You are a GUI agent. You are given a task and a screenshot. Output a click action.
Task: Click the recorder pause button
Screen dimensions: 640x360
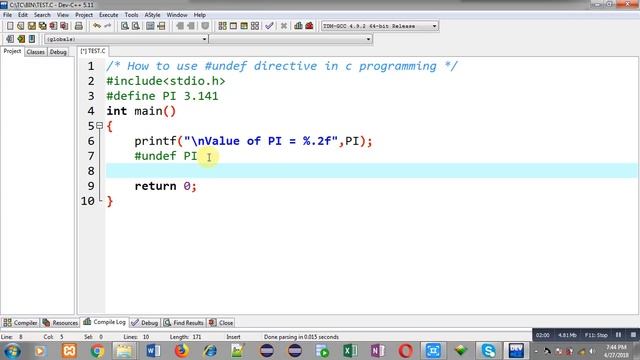click(x=618, y=335)
